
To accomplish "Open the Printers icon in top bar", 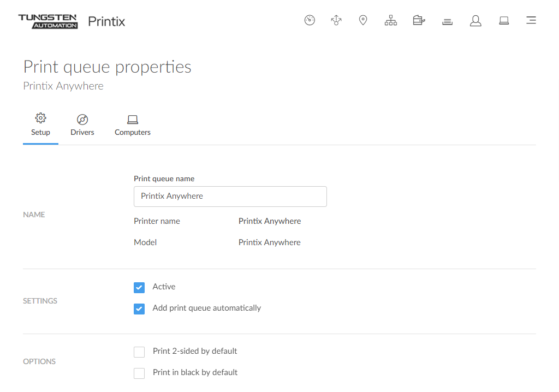I will pyautogui.click(x=419, y=21).
